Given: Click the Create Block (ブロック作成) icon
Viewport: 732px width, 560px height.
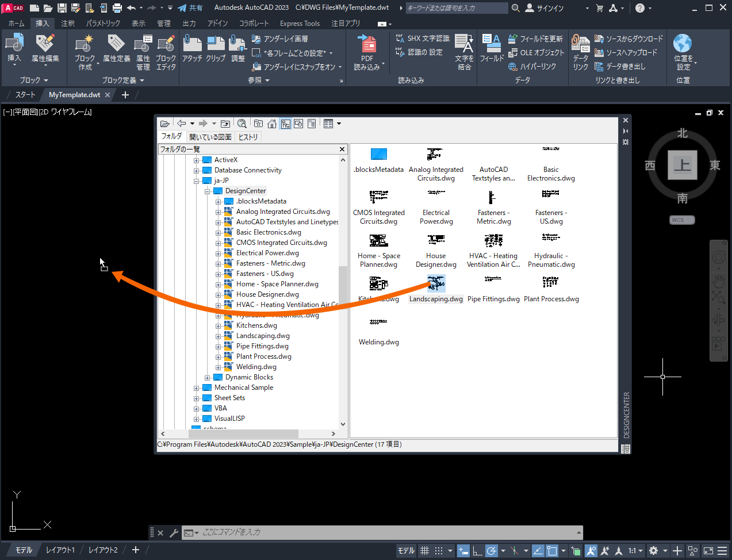Looking at the screenshot, I should pyautogui.click(x=85, y=44).
